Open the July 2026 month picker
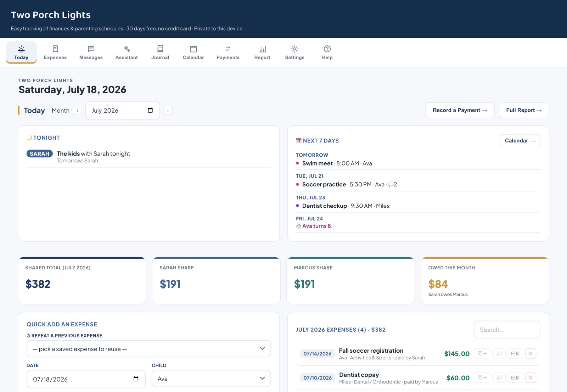 (x=123, y=110)
